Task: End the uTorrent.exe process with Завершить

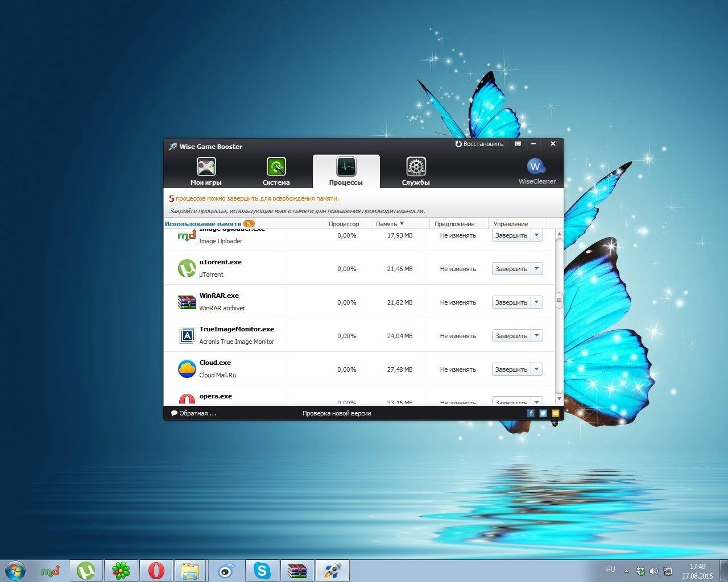Action: click(511, 269)
